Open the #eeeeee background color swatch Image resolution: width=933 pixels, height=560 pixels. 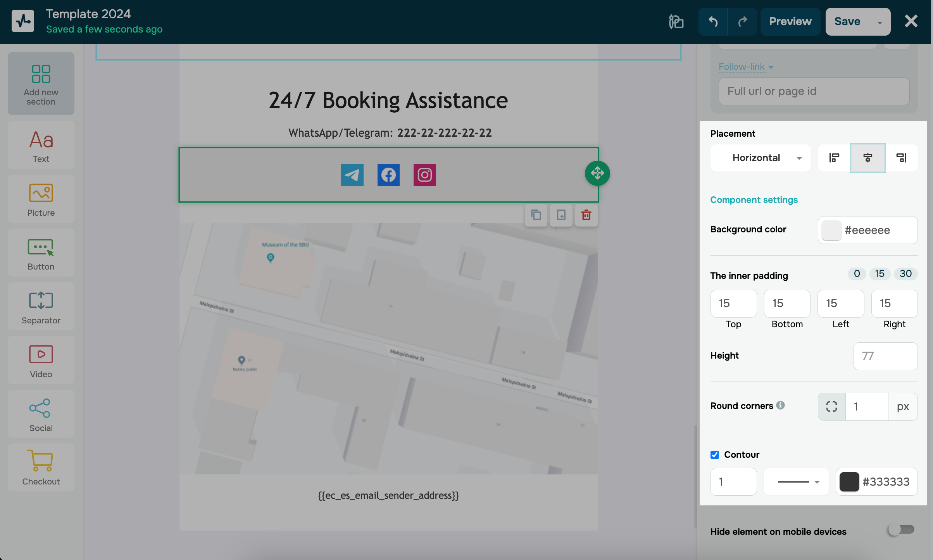(831, 230)
